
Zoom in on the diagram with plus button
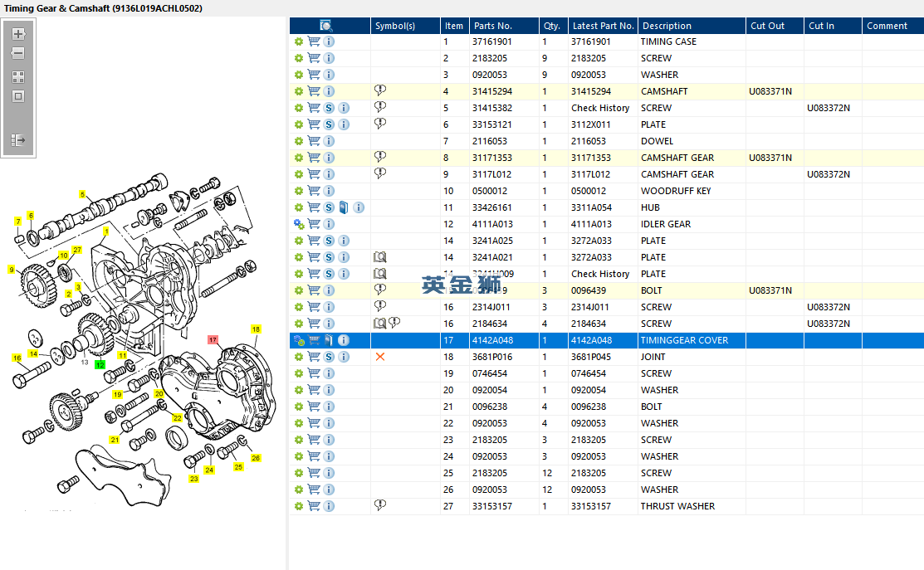[x=18, y=35]
